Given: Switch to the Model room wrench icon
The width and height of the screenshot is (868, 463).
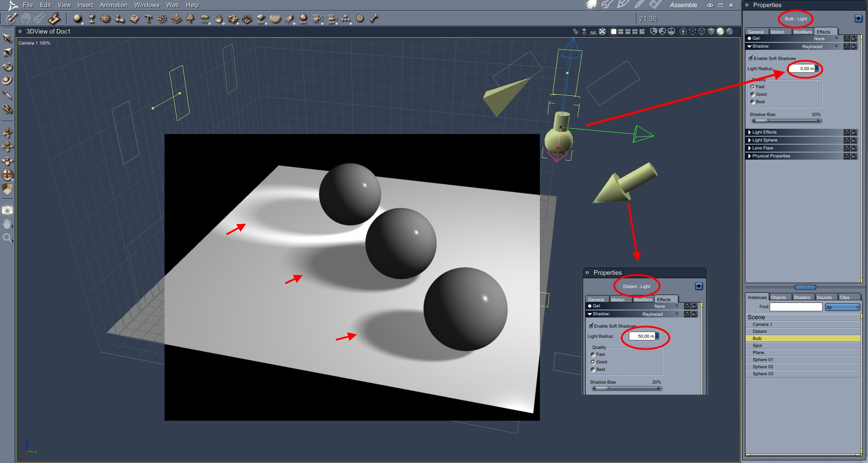Looking at the screenshot, I should click(607, 5).
